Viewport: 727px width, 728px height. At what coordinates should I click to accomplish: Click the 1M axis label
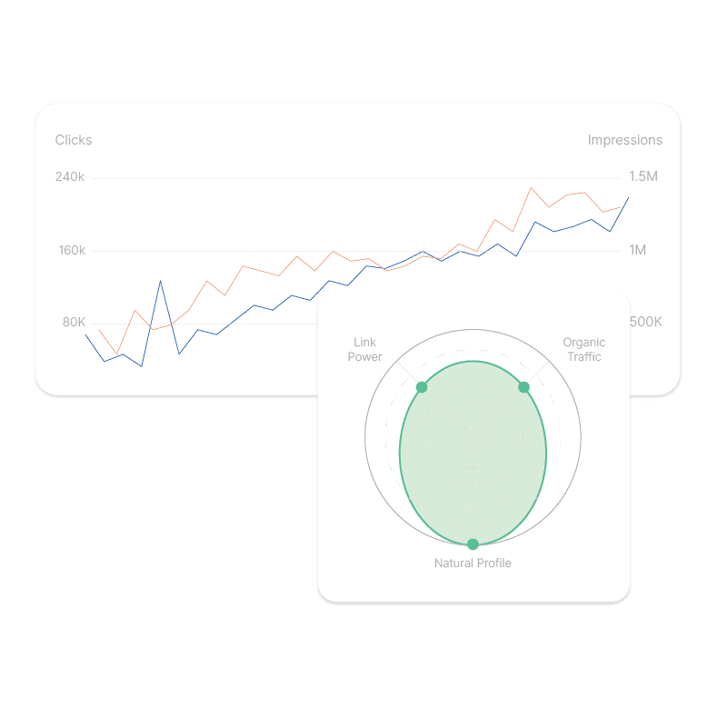(x=637, y=250)
